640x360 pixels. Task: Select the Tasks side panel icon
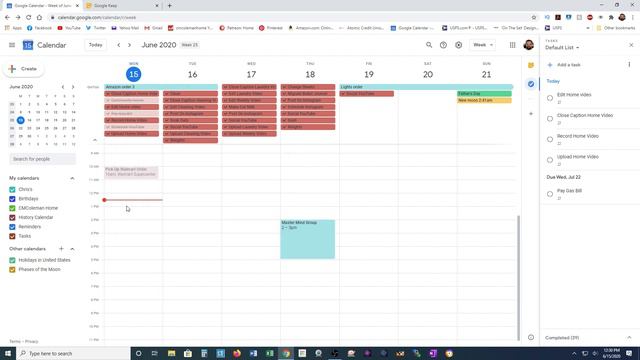tap(531, 84)
